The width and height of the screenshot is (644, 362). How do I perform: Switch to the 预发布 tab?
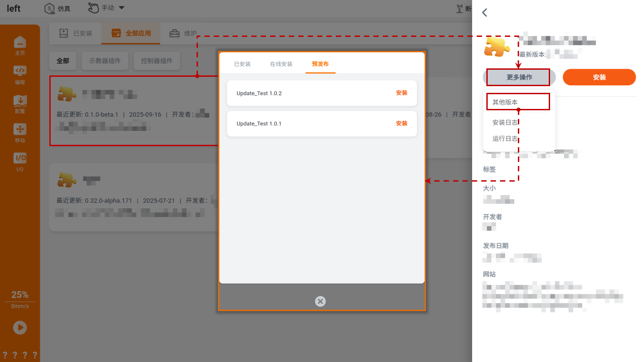pyautogui.click(x=320, y=64)
